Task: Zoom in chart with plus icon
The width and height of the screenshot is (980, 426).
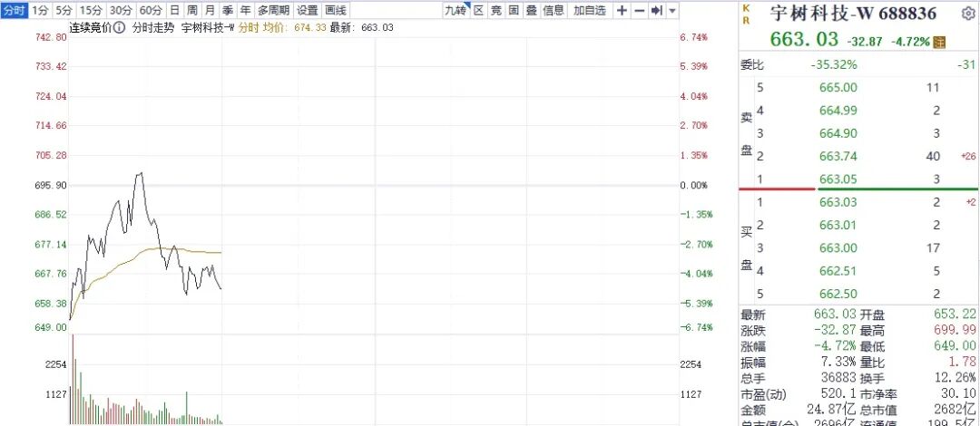Action: (x=622, y=11)
